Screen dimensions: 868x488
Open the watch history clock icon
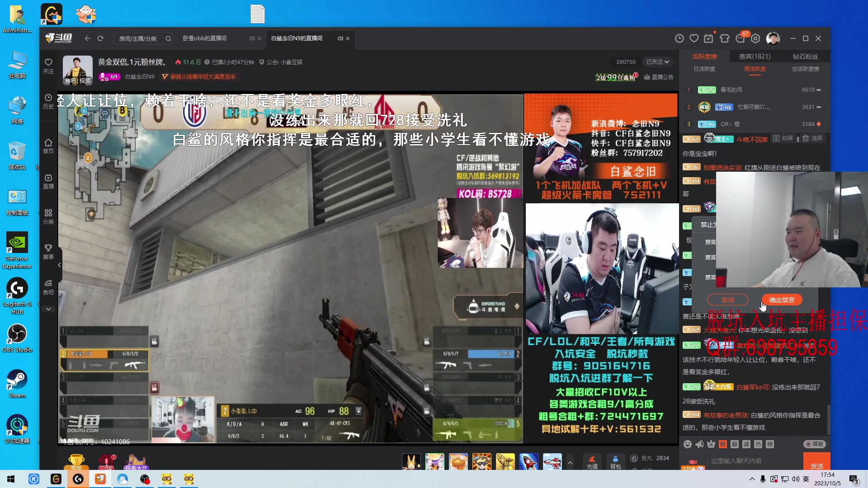679,38
